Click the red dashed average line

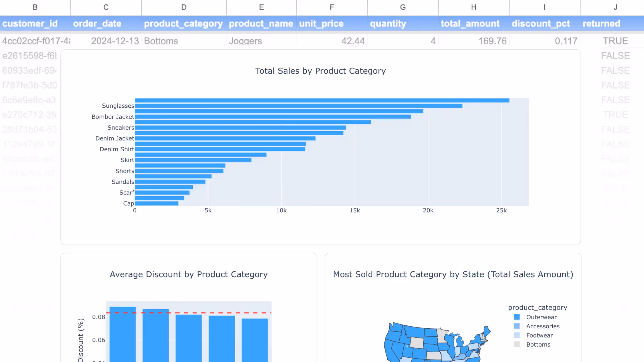[189, 313]
